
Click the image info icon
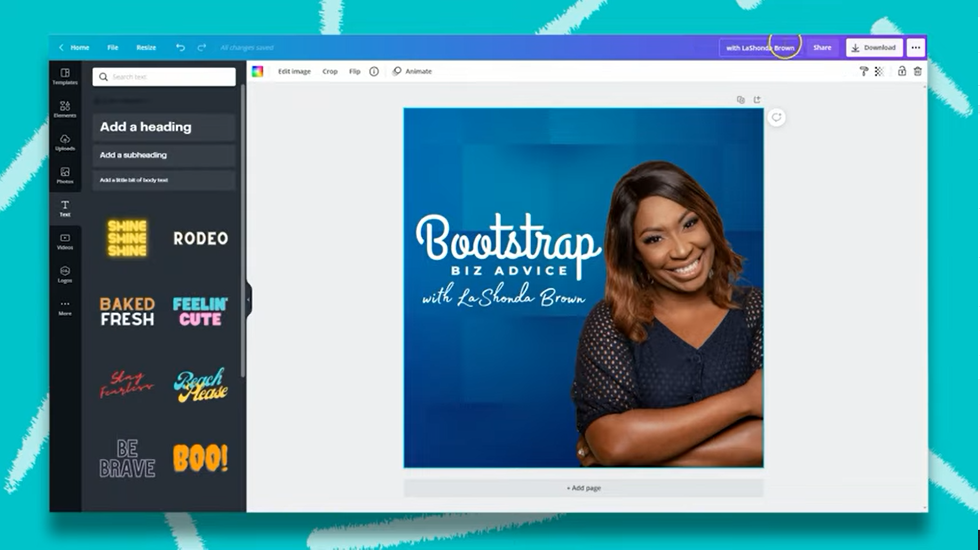coord(374,71)
